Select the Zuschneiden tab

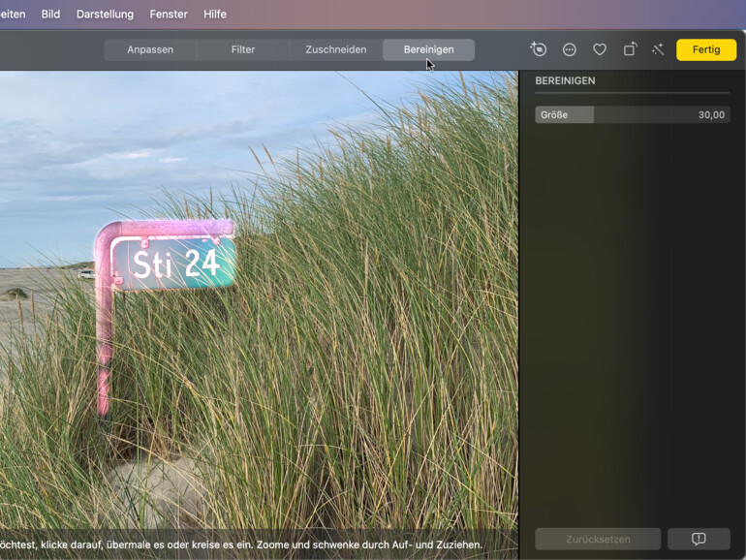pyautogui.click(x=336, y=49)
